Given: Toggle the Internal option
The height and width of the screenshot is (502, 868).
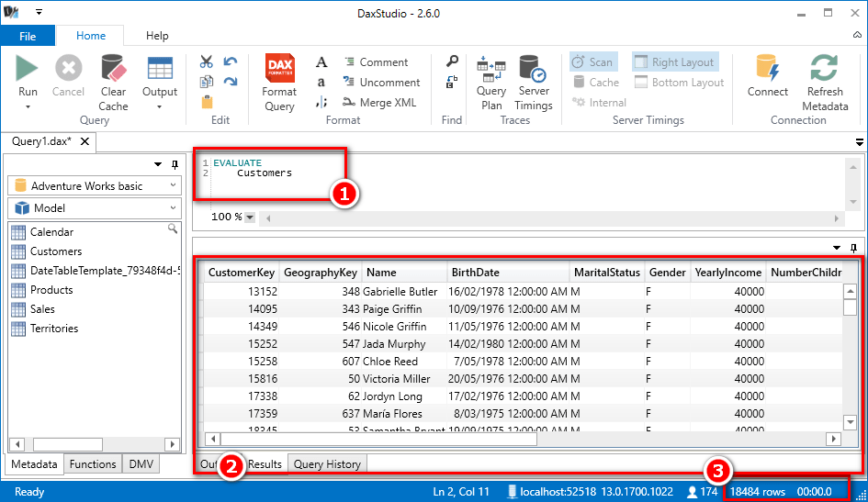Looking at the screenshot, I should [x=599, y=102].
